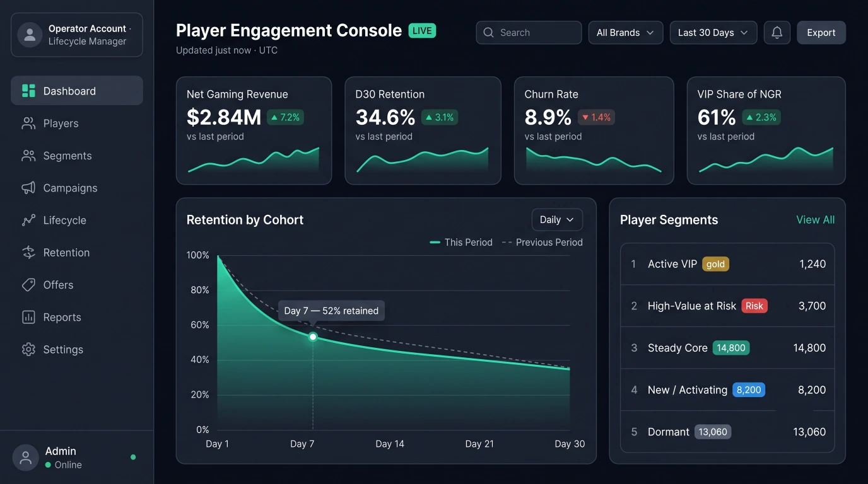Go to the Segments menu item

point(77,156)
